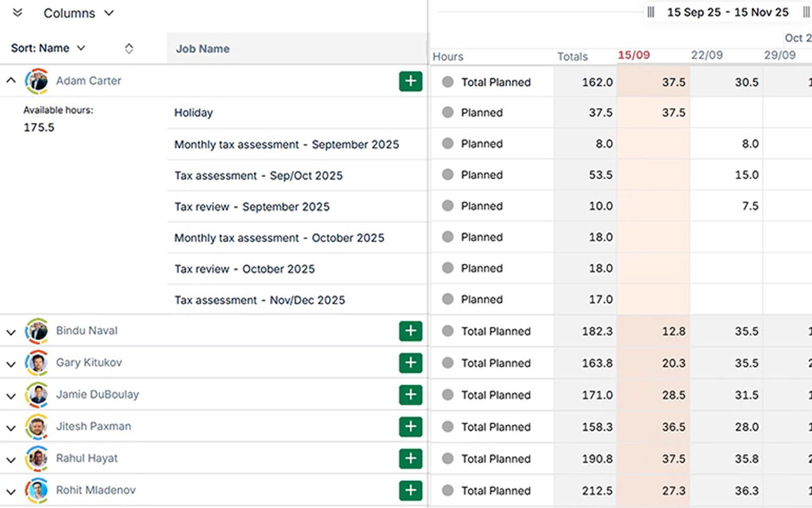Viewport: 812px width, 508px height.
Task: Select the 15/09 week column header
Action: [634, 55]
